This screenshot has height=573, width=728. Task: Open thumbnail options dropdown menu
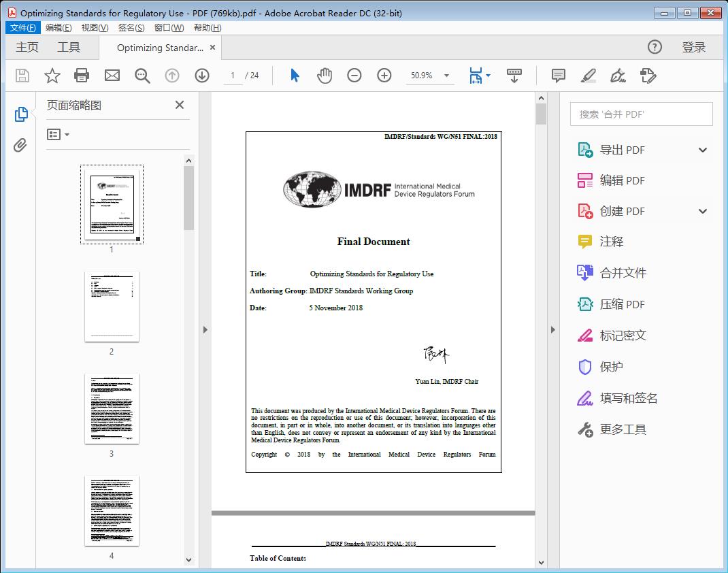coord(58,135)
